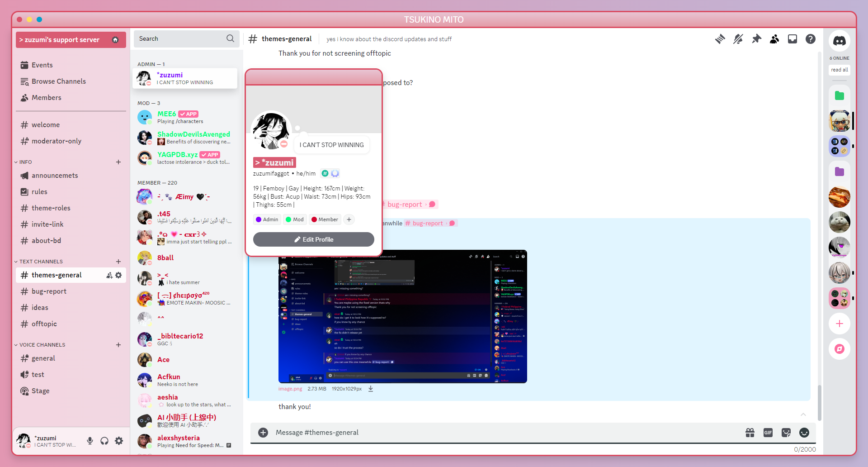The image size is (868, 467).
Task: Select the moderator-only channel
Action: tap(71, 141)
